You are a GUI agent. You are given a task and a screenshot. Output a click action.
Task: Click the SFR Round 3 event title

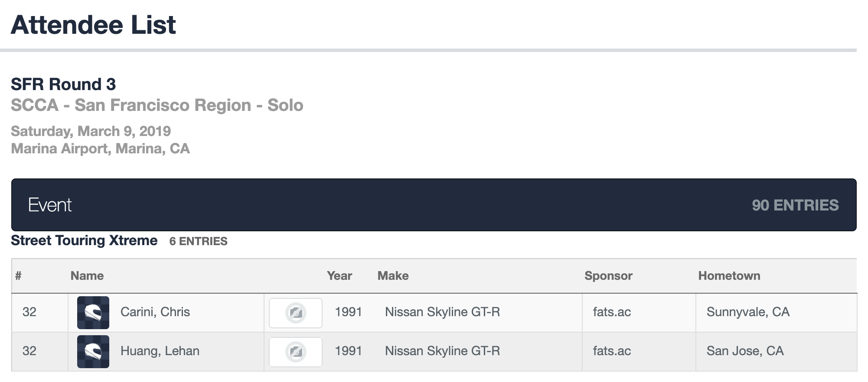point(63,84)
